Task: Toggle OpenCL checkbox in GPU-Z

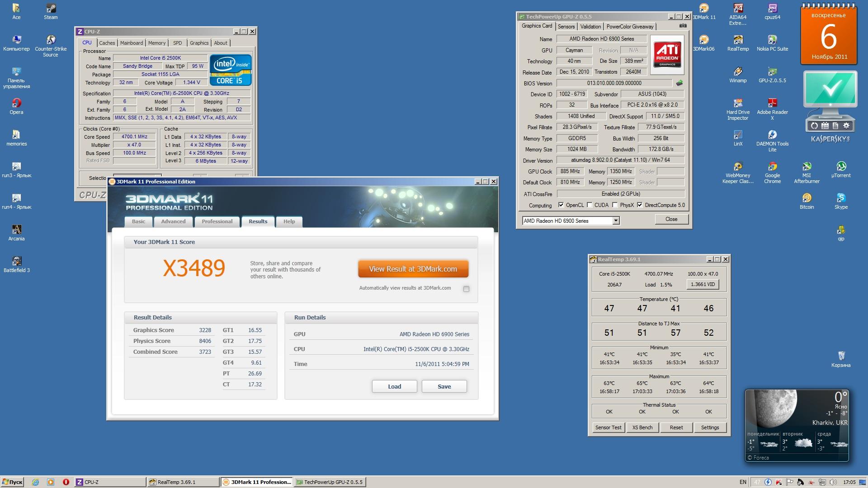Action: [561, 205]
